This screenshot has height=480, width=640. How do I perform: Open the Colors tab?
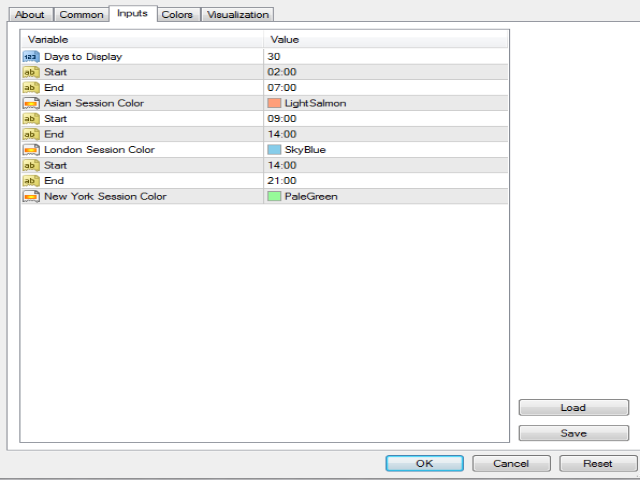[177, 15]
